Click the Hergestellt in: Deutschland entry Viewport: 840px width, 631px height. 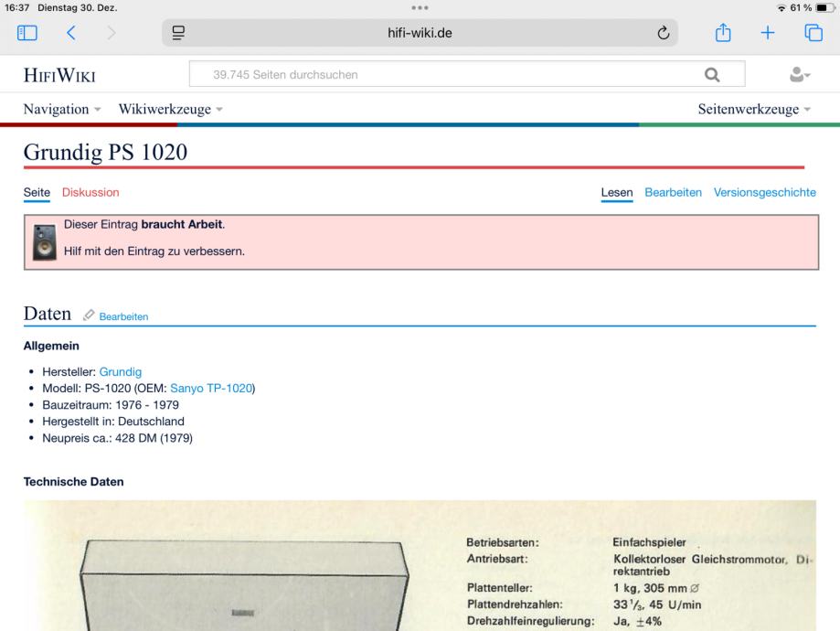(x=113, y=422)
